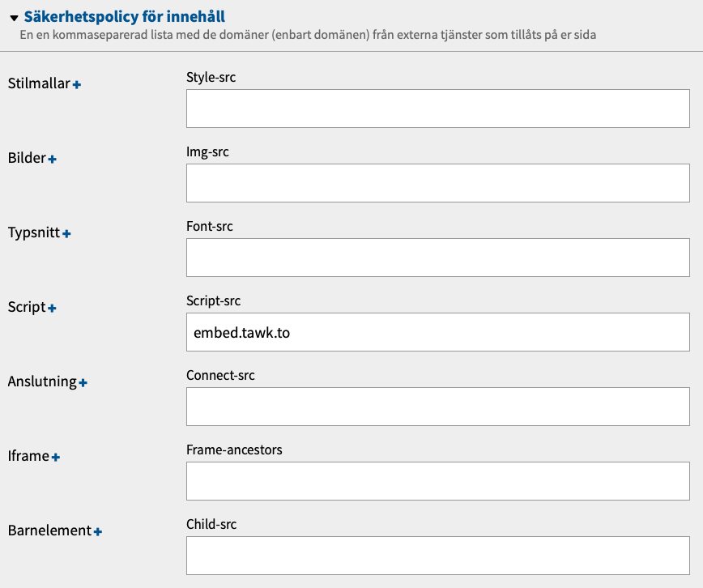
Task: Click the plus icon beside Bilder
Action: pyautogui.click(x=53, y=160)
